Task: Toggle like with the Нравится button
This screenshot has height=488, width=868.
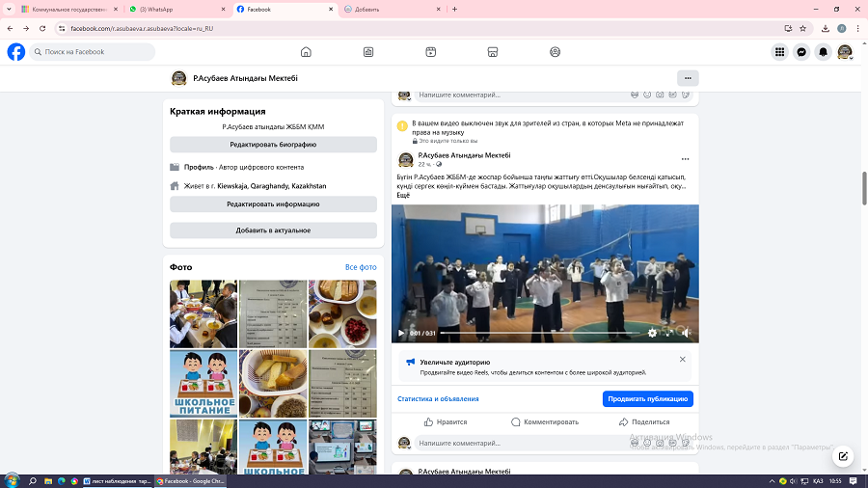Action: click(445, 421)
